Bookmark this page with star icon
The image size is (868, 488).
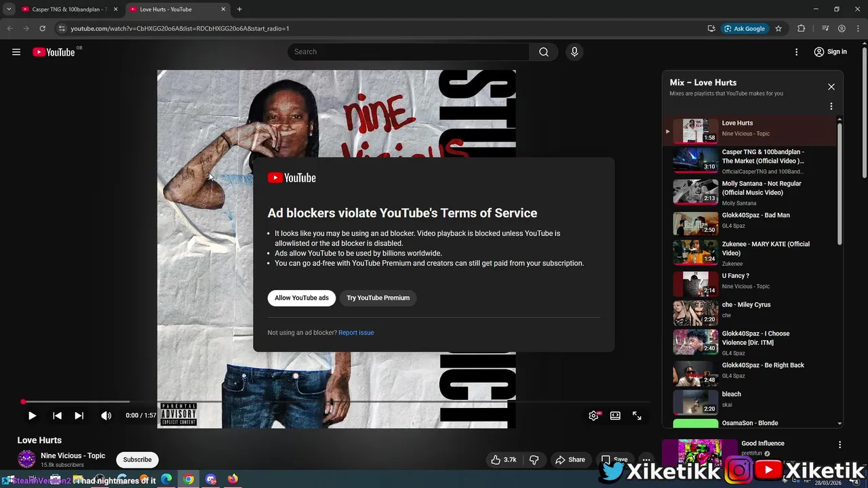pos(778,28)
